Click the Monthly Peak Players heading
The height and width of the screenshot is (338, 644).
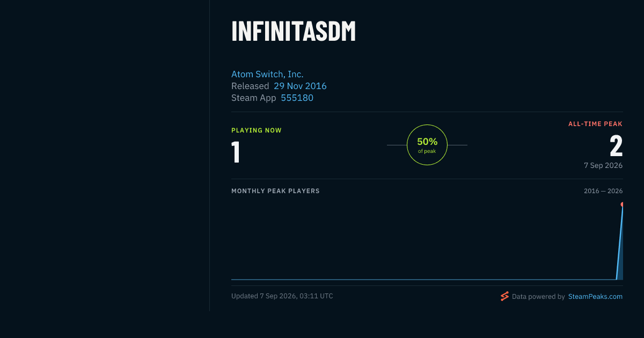tap(275, 191)
